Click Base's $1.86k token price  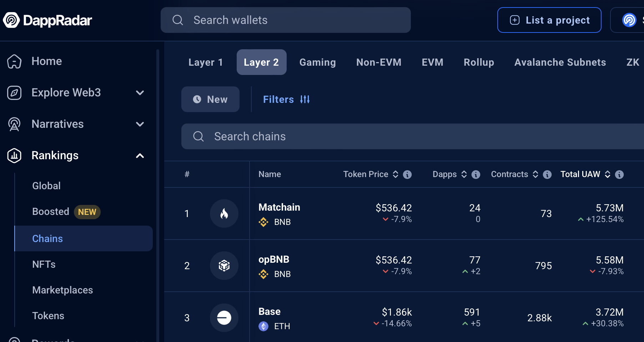point(397,312)
